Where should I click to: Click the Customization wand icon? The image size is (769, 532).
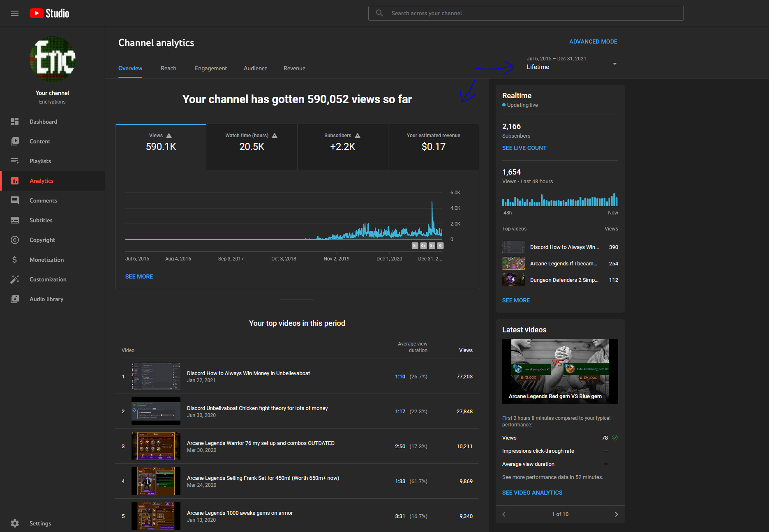(x=15, y=279)
